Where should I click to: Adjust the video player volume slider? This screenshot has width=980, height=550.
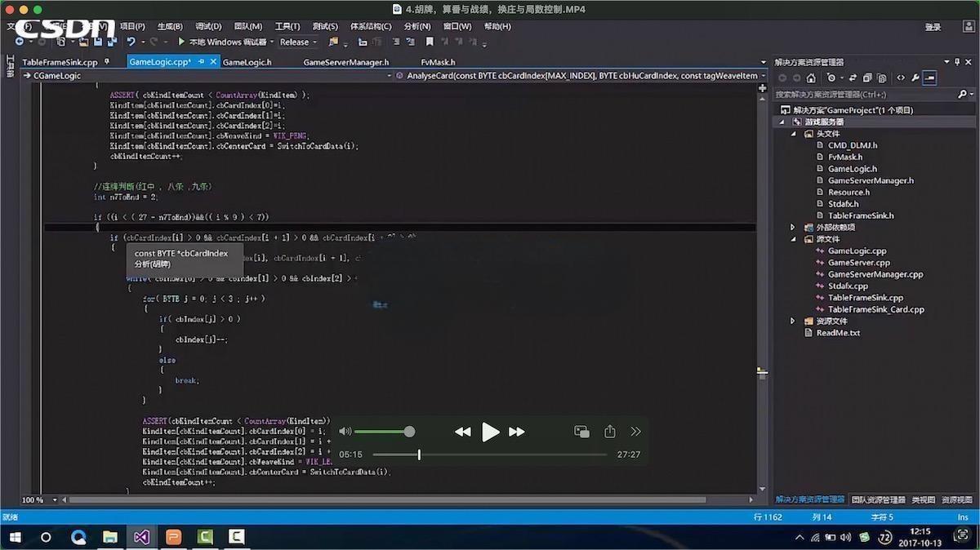click(384, 432)
